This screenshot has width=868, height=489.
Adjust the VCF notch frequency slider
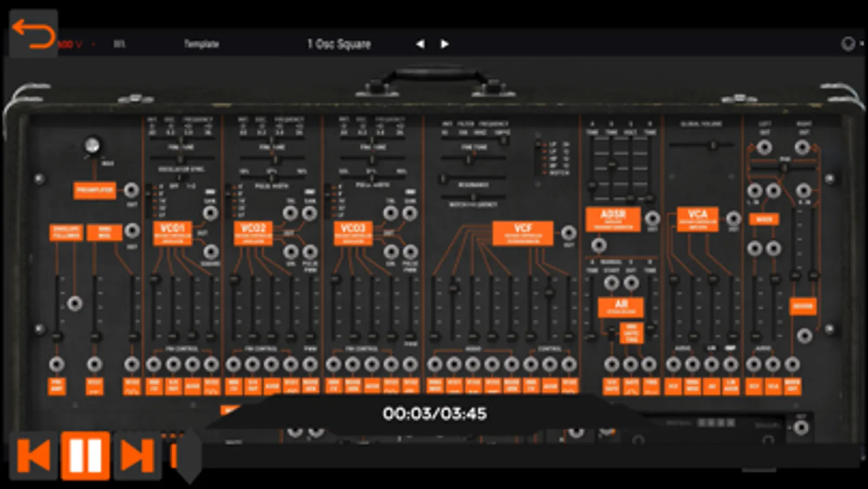tap(473, 197)
